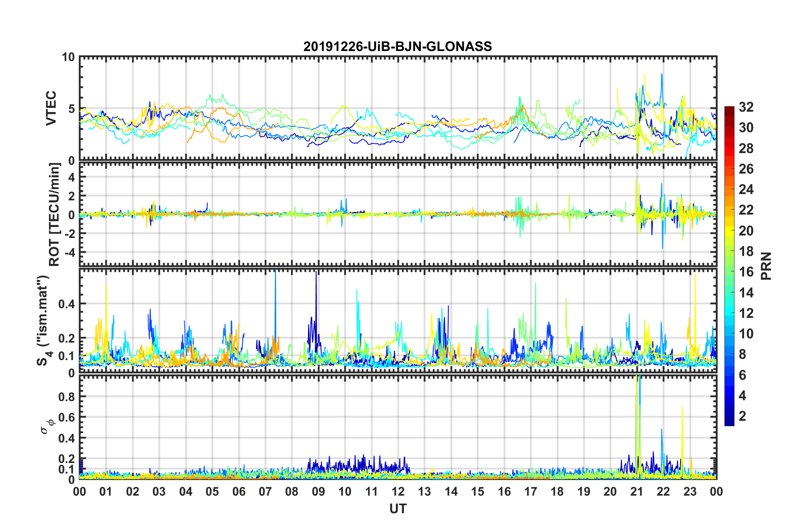Click the x-axis tick label 05

(x=212, y=491)
